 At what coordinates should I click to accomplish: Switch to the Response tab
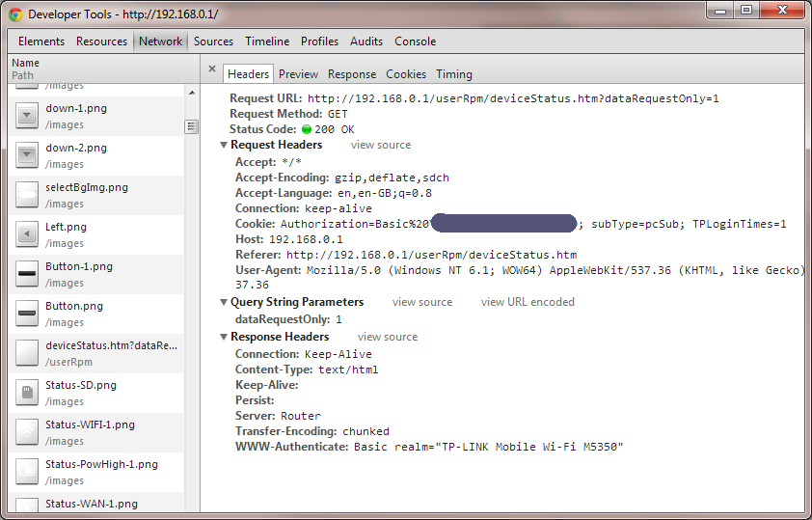[352, 74]
